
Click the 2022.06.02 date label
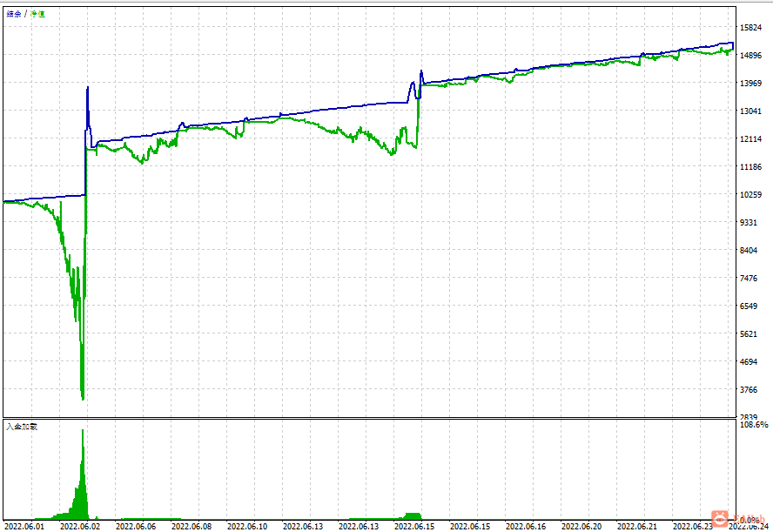click(x=80, y=527)
